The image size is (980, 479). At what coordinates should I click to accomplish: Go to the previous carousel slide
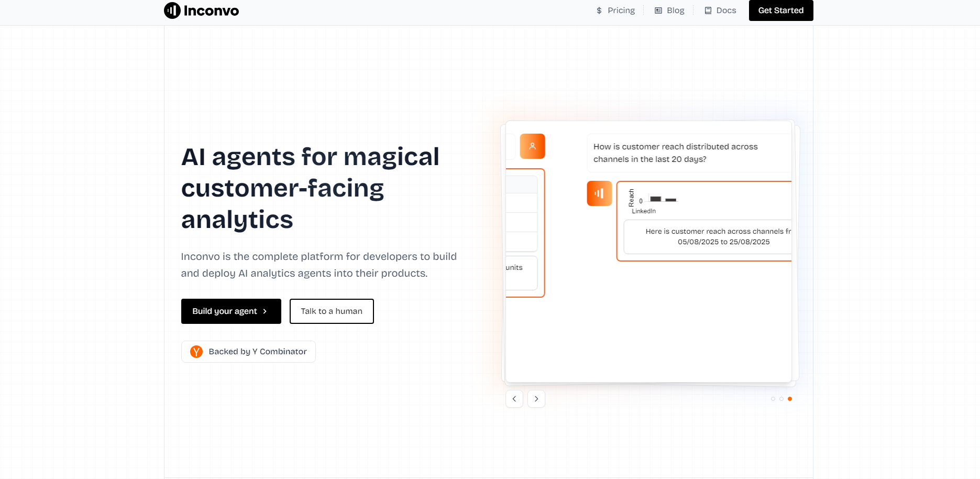point(514,399)
